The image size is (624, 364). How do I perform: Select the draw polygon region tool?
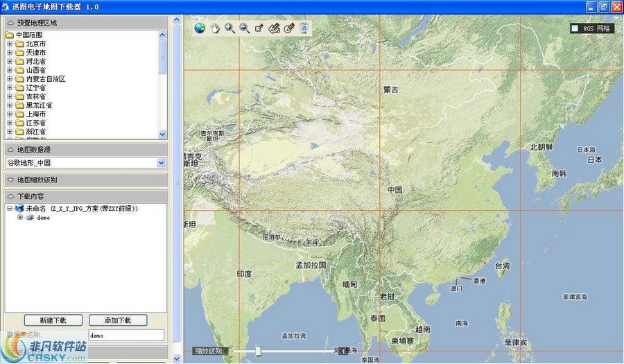coord(274,28)
